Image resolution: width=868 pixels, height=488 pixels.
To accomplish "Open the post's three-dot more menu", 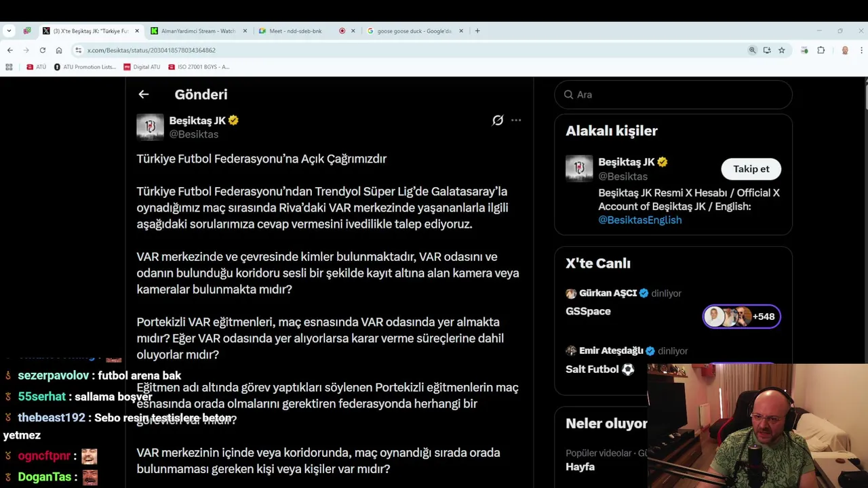I will coord(516,121).
